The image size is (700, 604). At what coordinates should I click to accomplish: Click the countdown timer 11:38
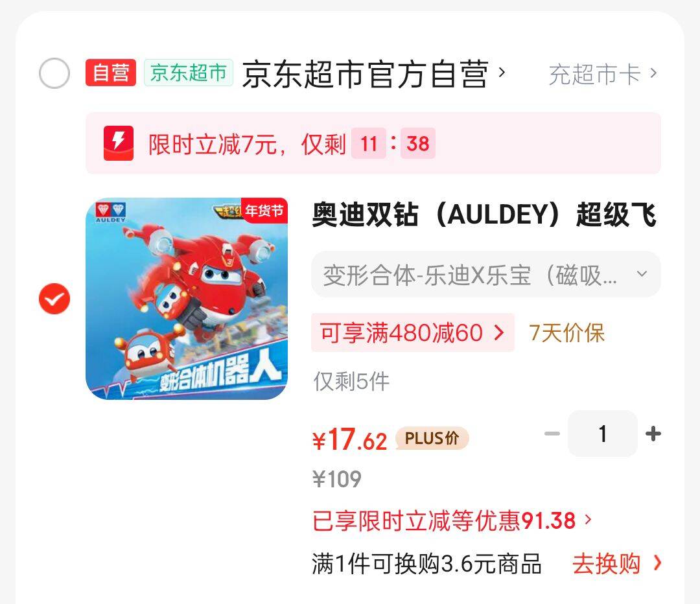click(393, 143)
